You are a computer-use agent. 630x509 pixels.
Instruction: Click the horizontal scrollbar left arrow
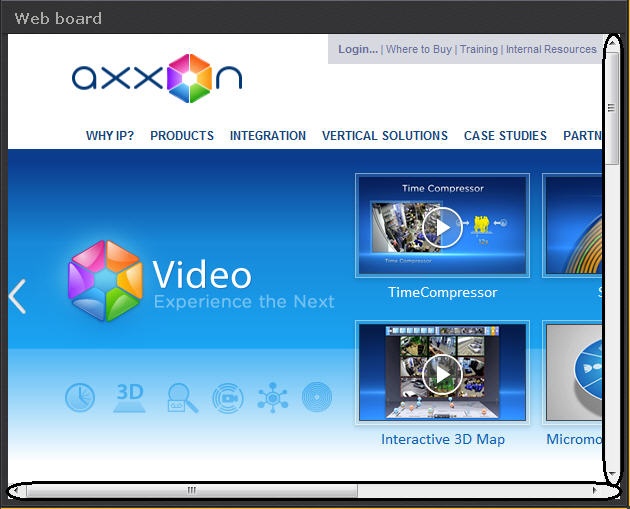(16, 490)
